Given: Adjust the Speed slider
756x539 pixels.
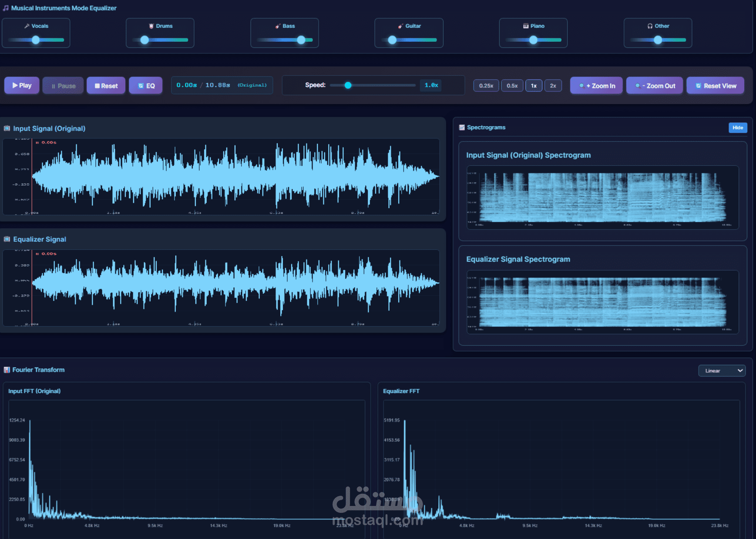Looking at the screenshot, I should tap(347, 85).
